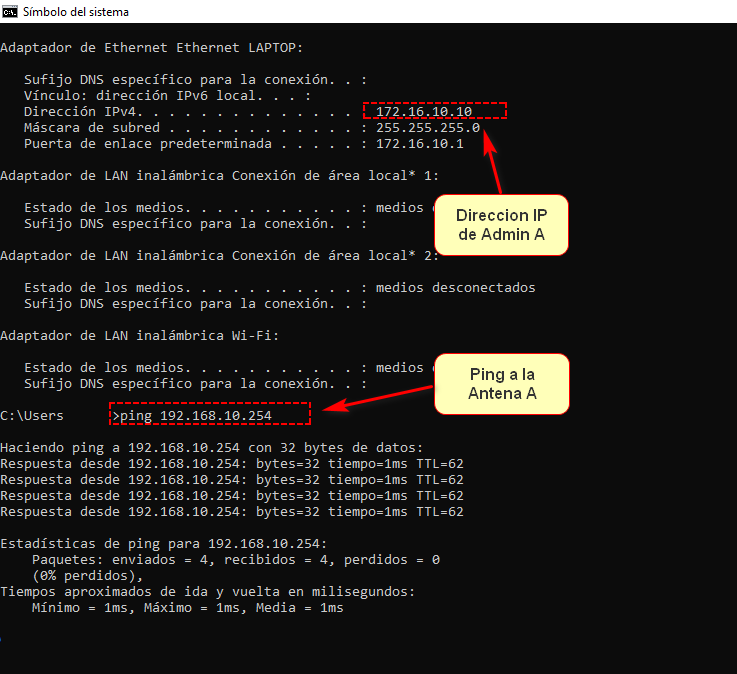This screenshot has height=674, width=737.
Task: Click the "Conexión de área local* 2" adapter heading
Action: click(219, 255)
